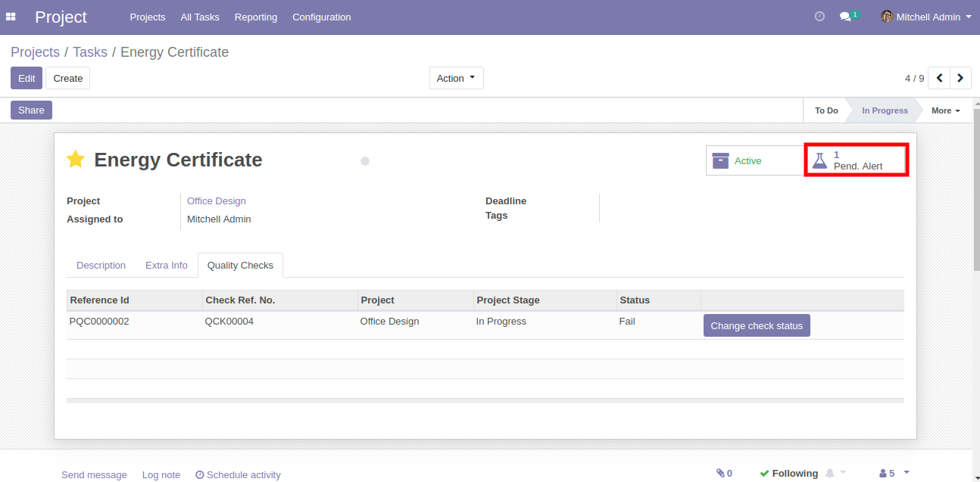Open the apps grid menu icon
Image resolution: width=980 pixels, height=482 pixels.
point(11,17)
